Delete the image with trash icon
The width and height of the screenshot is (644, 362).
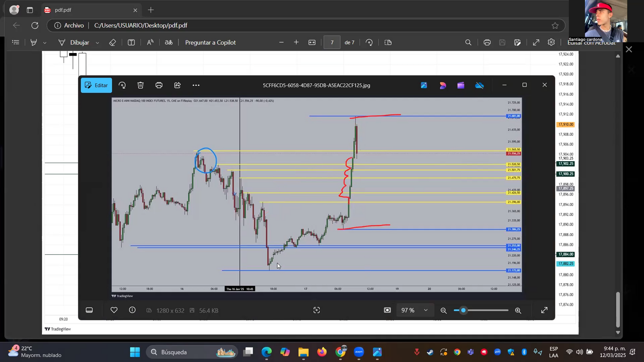[140, 85]
